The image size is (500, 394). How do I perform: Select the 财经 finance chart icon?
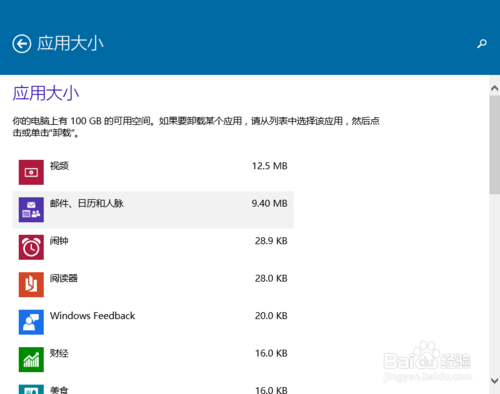(31, 359)
